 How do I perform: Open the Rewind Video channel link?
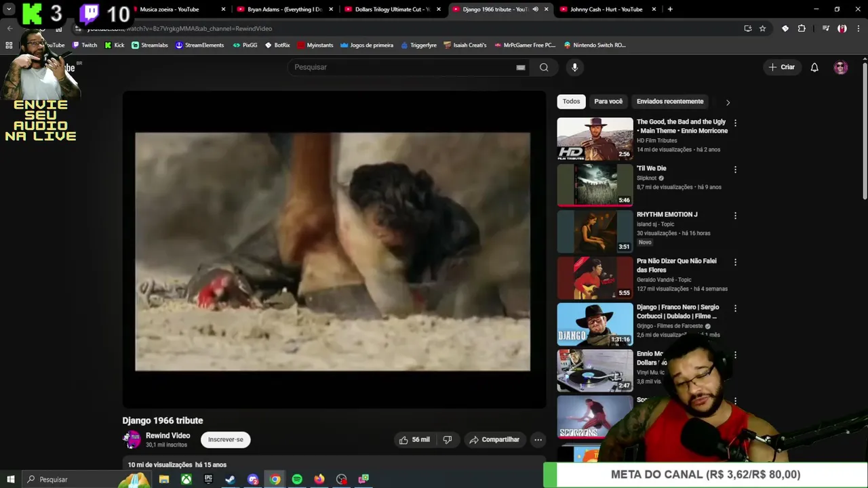click(x=167, y=436)
